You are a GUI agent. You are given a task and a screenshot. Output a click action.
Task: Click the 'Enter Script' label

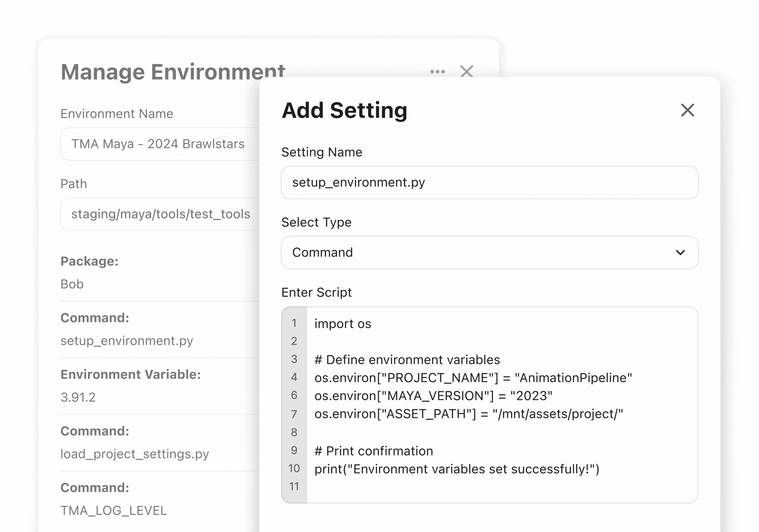pos(316,293)
